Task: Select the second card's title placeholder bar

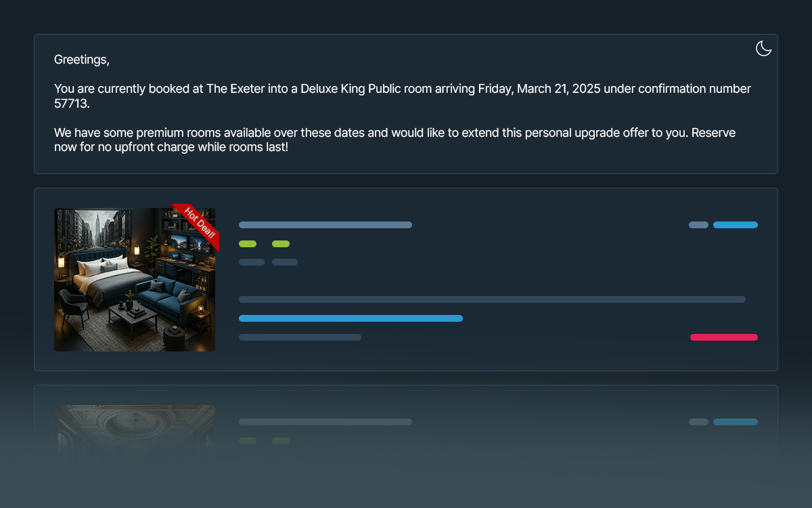Action: (x=325, y=422)
